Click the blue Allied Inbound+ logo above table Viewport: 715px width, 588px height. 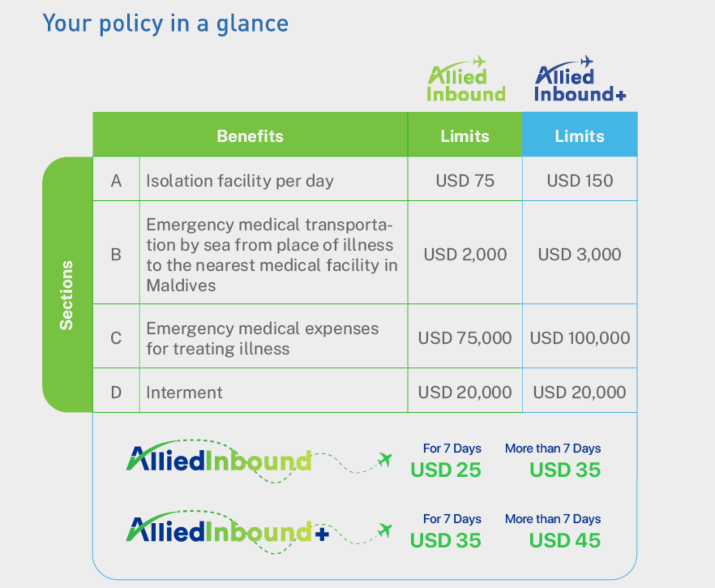pyautogui.click(x=579, y=80)
